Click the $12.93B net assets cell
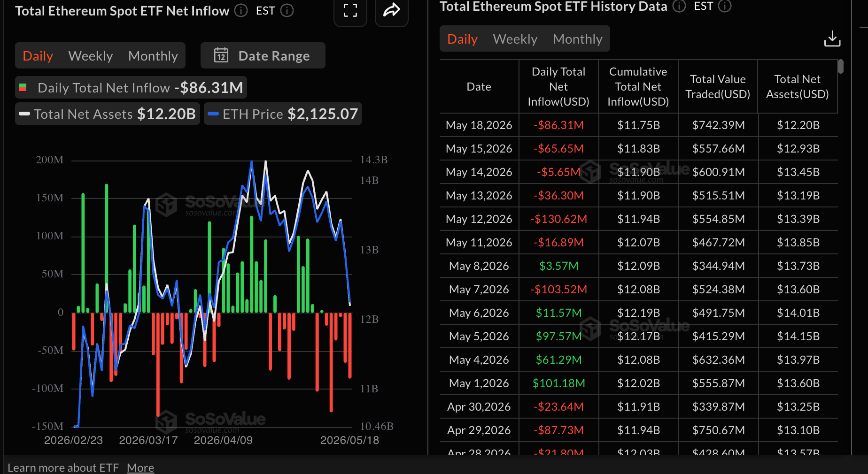This screenshot has width=868, height=474. [x=798, y=148]
